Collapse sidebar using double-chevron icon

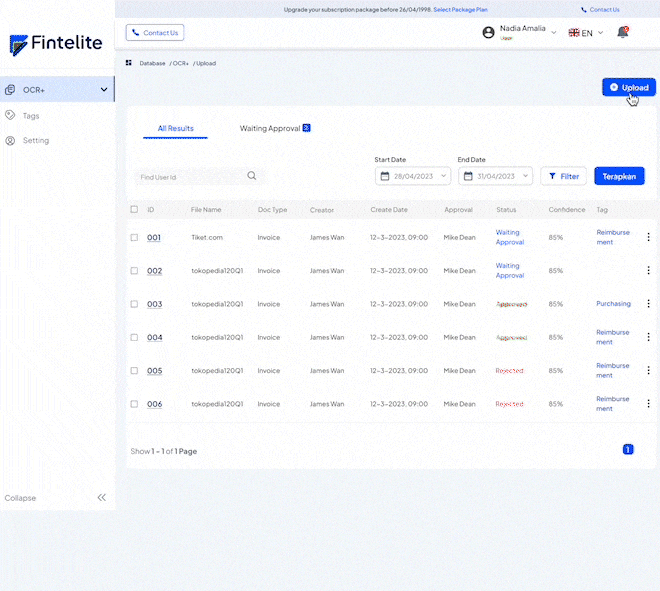(x=101, y=497)
